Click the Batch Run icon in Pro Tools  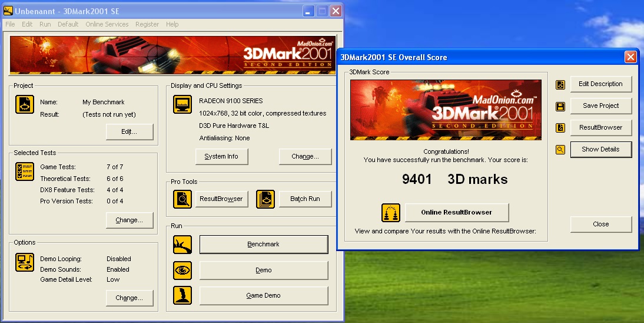coord(265,199)
